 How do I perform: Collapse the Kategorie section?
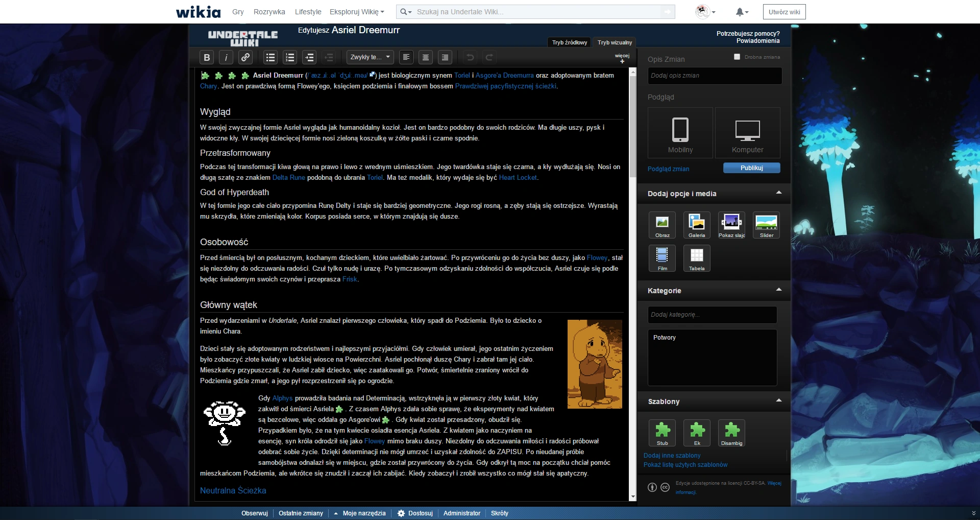(x=779, y=290)
